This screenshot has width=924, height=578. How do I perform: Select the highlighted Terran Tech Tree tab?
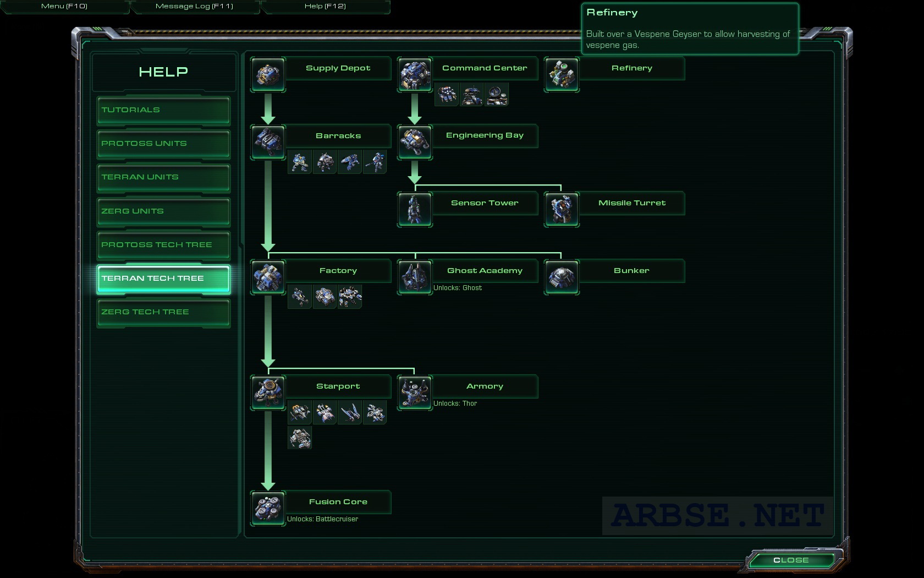click(x=163, y=279)
